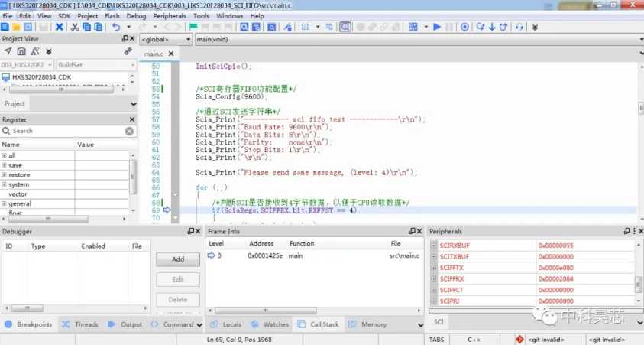Viewport: 644px width, 345px height.
Task: Click the Step Into down-arrow icon
Action: (492, 27)
